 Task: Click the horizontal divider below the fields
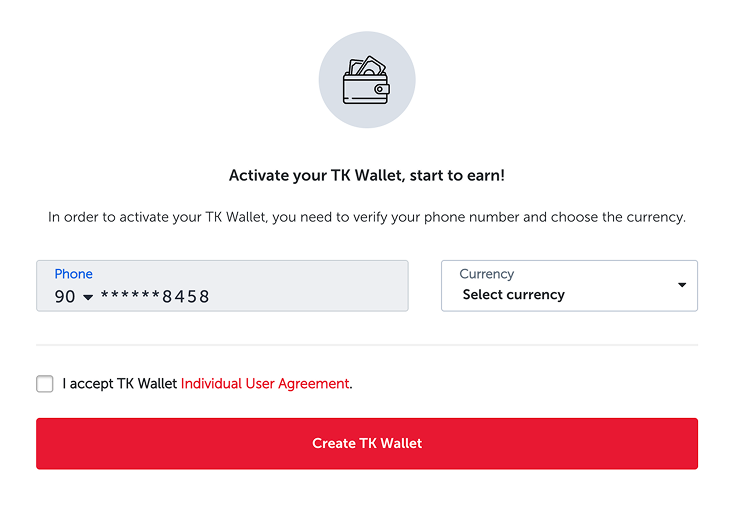tap(366, 345)
